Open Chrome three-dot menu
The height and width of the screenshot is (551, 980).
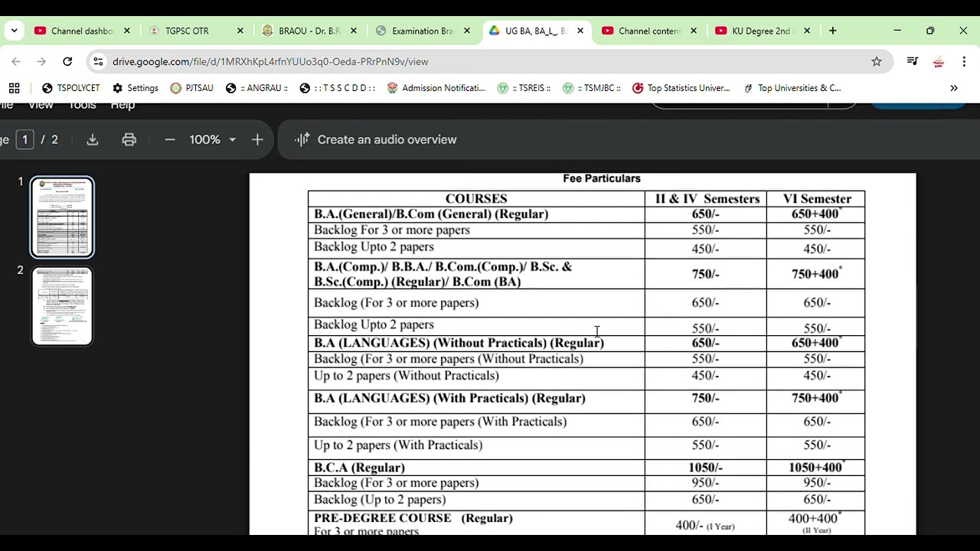(x=964, y=61)
